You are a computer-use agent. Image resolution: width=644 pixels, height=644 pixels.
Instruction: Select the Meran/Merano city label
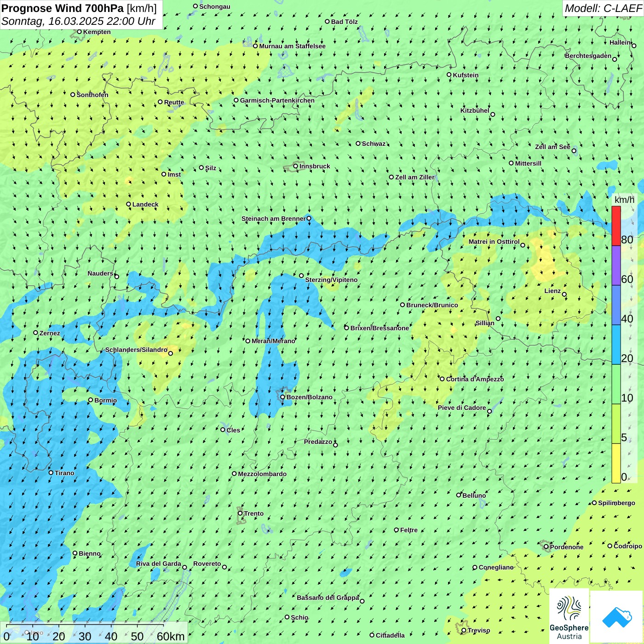273,341
